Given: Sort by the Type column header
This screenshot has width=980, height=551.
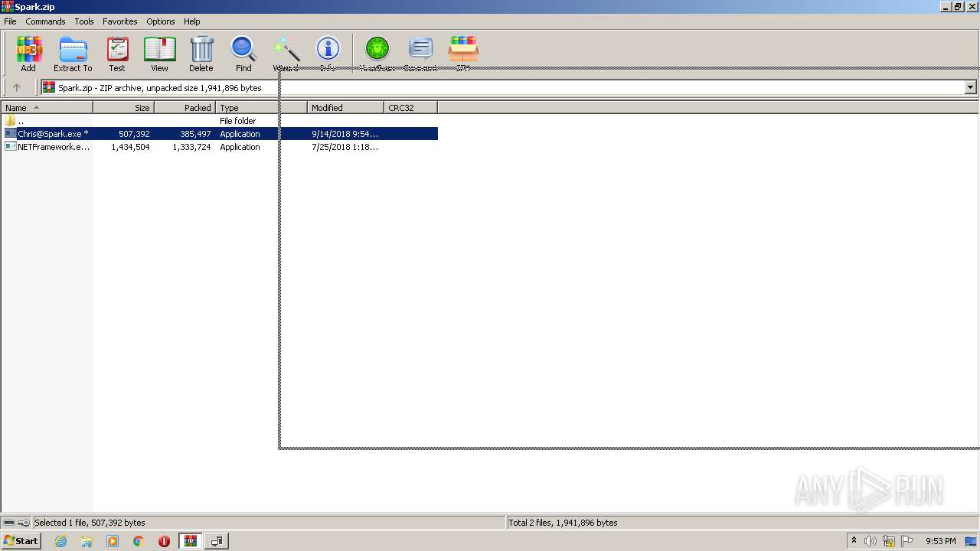Looking at the screenshot, I should click(x=261, y=108).
